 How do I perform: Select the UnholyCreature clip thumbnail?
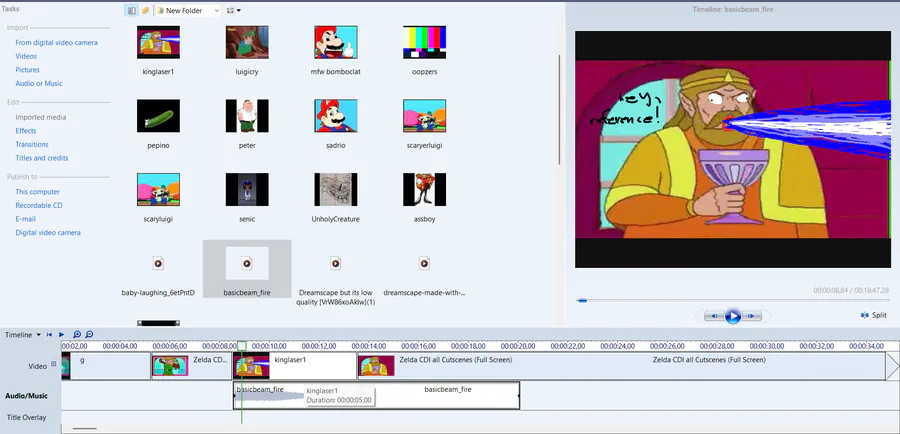(336, 189)
